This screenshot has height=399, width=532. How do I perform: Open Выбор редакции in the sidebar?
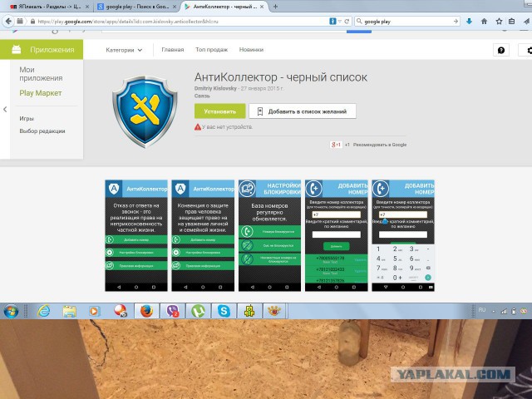pyautogui.click(x=42, y=131)
